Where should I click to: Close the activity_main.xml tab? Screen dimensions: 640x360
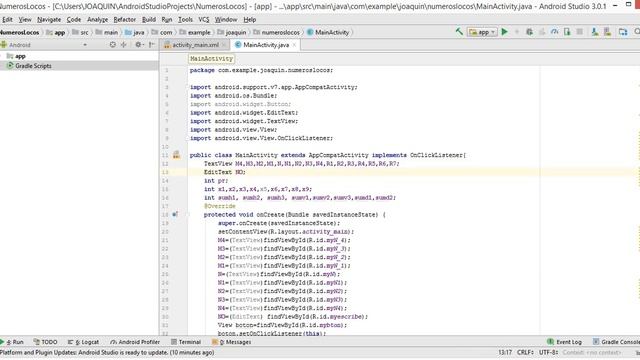pyautogui.click(x=224, y=45)
